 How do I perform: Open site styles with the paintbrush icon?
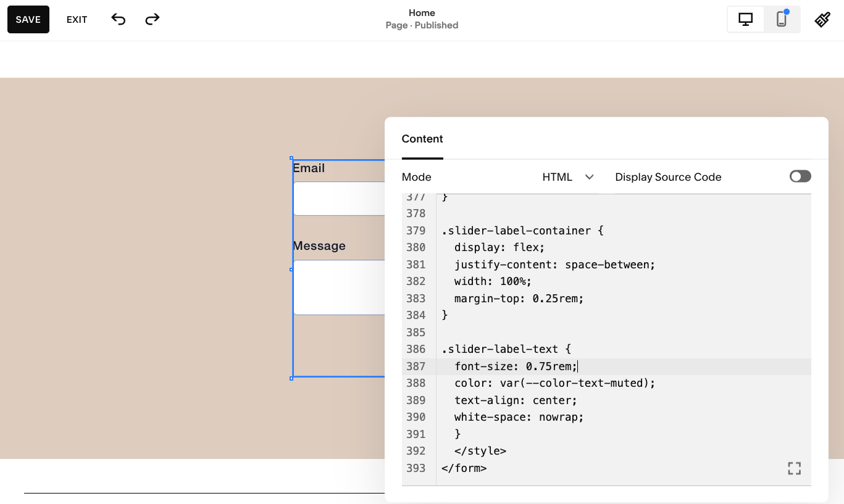(822, 19)
